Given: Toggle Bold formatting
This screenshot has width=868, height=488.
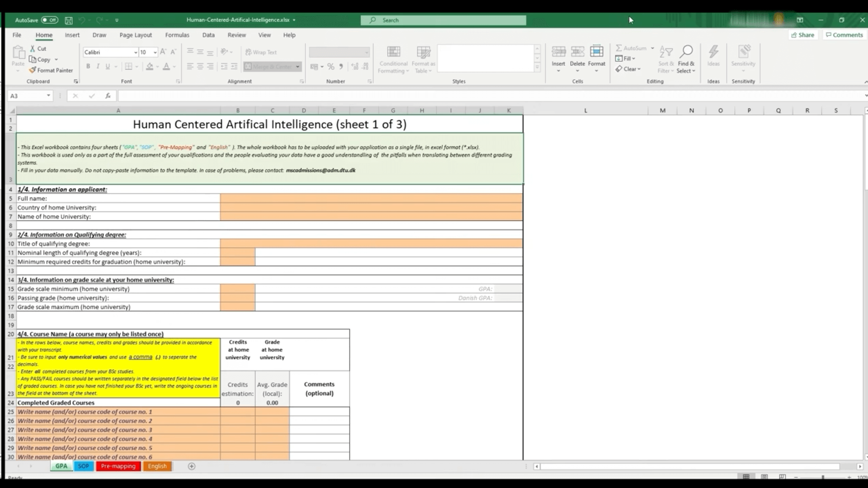Looking at the screenshot, I should tap(88, 66).
